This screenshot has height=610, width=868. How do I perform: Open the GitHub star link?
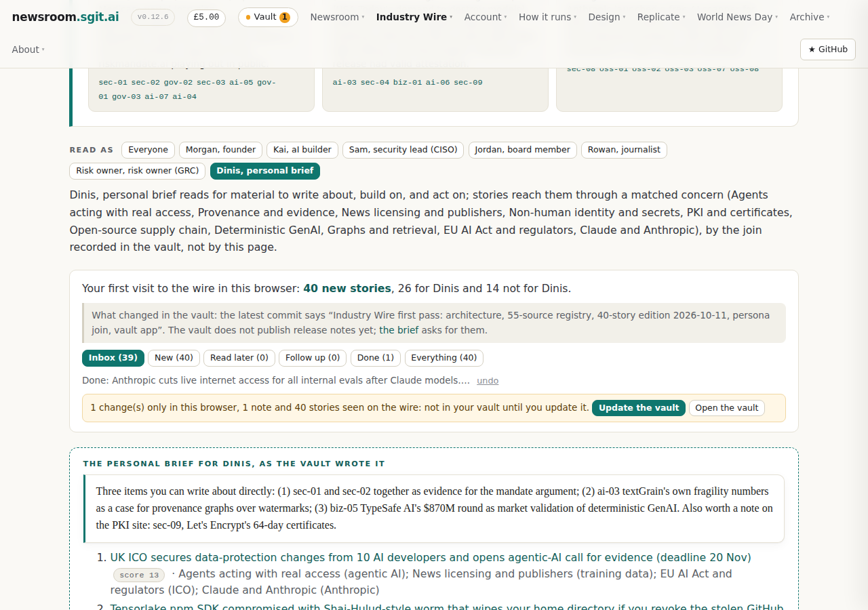pyautogui.click(x=827, y=49)
